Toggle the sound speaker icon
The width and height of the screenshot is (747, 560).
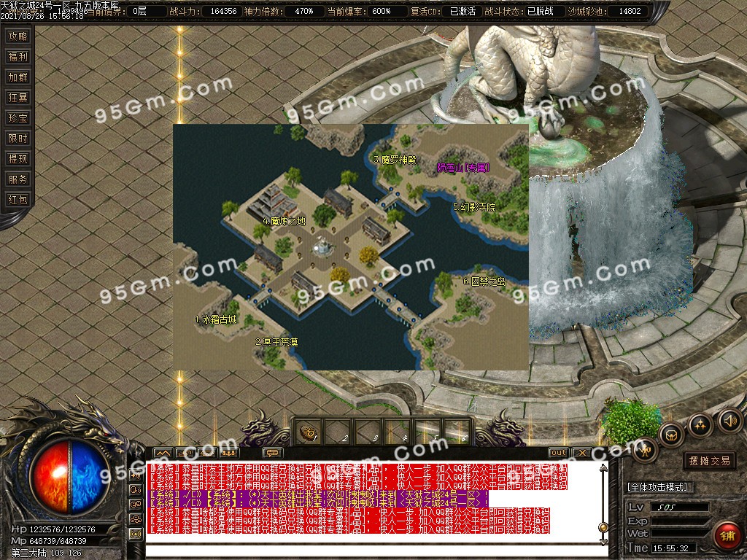729,421
